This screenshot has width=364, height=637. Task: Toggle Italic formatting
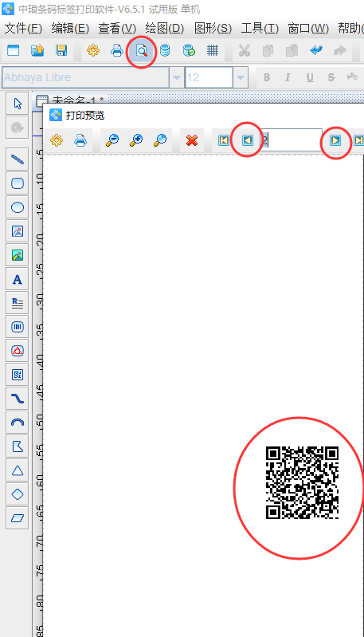(x=288, y=77)
